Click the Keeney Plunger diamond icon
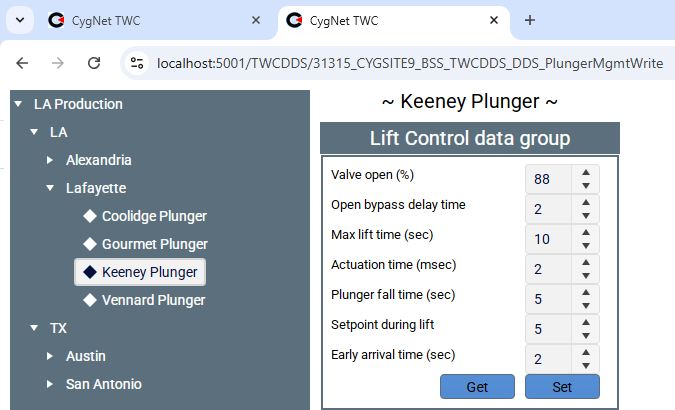Image resolution: width=675 pixels, height=410 pixels. tap(90, 272)
